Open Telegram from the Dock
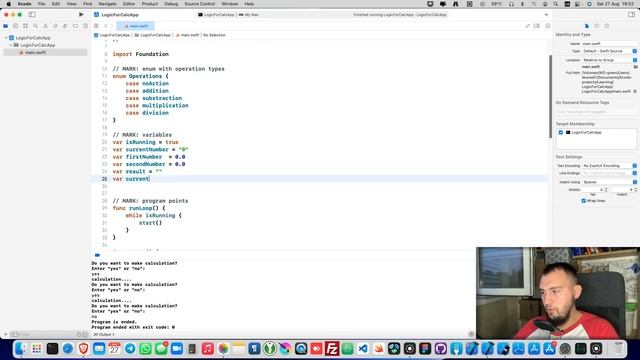 pos(130,349)
